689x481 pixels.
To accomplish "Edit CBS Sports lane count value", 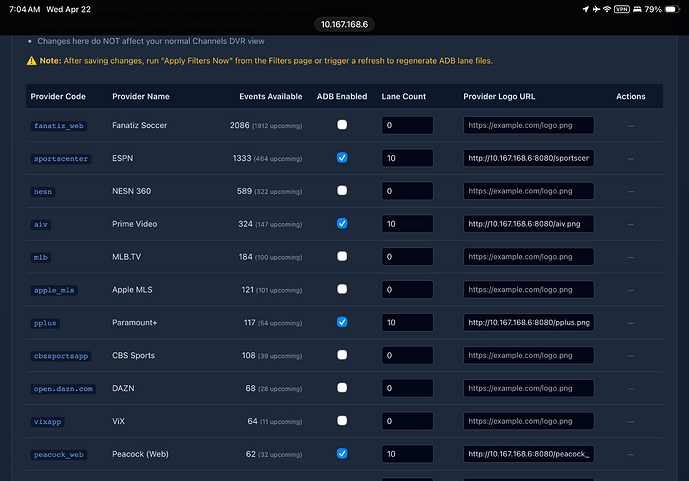I will [x=407, y=355].
